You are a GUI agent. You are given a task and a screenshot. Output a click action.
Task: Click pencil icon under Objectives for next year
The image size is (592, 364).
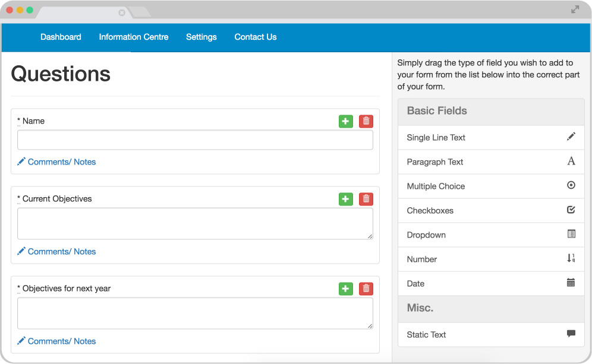[21, 341]
